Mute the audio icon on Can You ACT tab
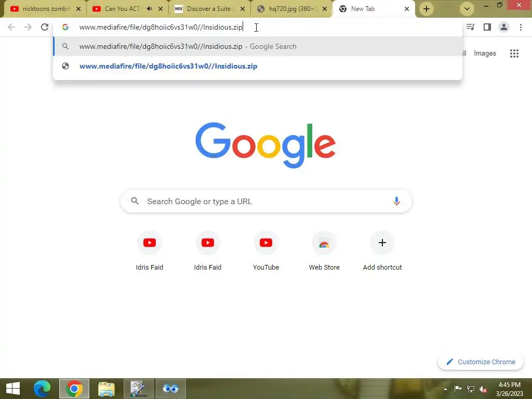The width and height of the screenshot is (532, 399). [149, 9]
